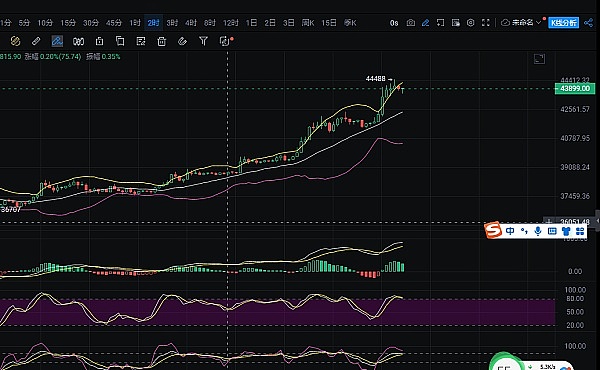
Task: Click the 37459.36 price axis label
Action: (575, 196)
